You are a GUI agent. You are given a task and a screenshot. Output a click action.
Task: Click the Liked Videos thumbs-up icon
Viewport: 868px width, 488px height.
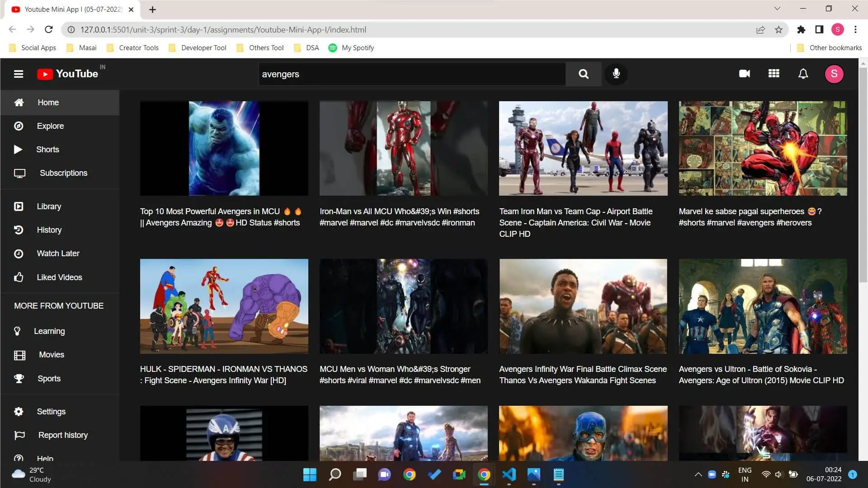click(x=19, y=277)
